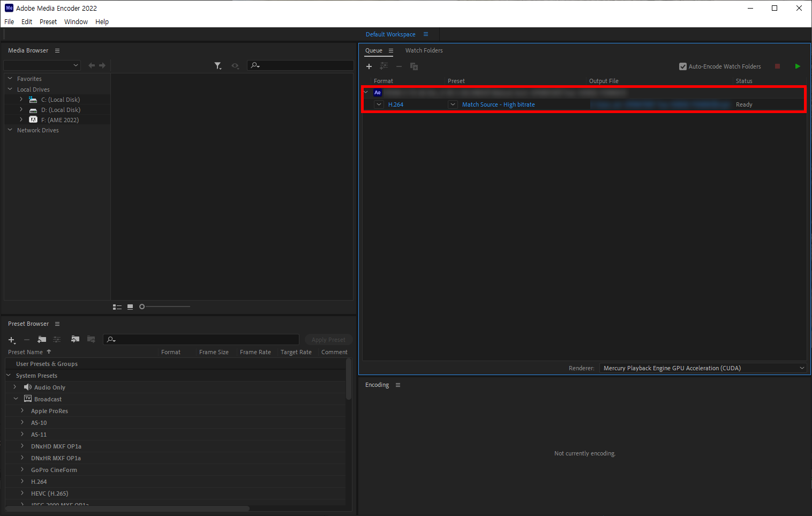The height and width of the screenshot is (516, 812).
Task: Switch Media Browser to thumbnail view
Action: (130, 307)
